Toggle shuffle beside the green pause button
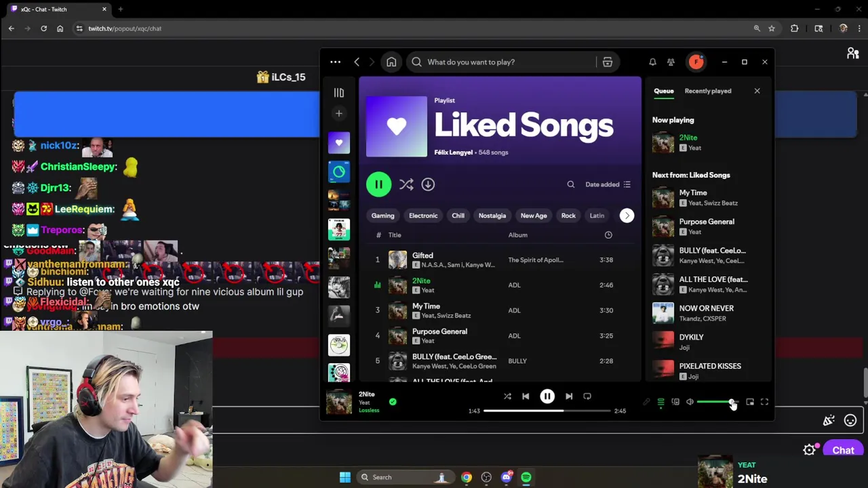Viewport: 868px width, 488px height. 406,184
